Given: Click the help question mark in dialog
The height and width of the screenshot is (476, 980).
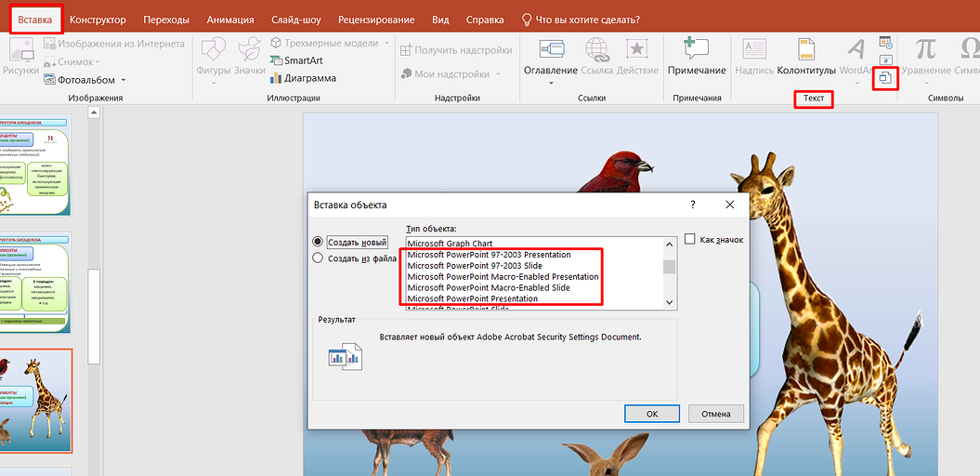Looking at the screenshot, I should click(693, 205).
